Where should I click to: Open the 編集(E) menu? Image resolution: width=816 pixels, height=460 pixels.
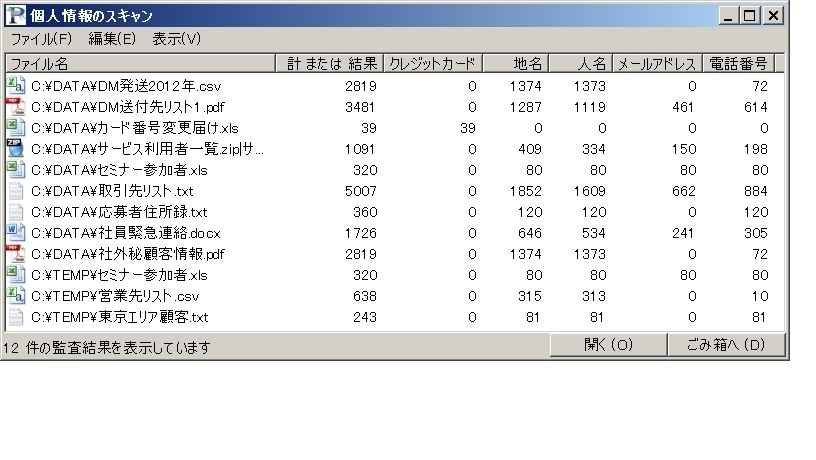pos(112,39)
